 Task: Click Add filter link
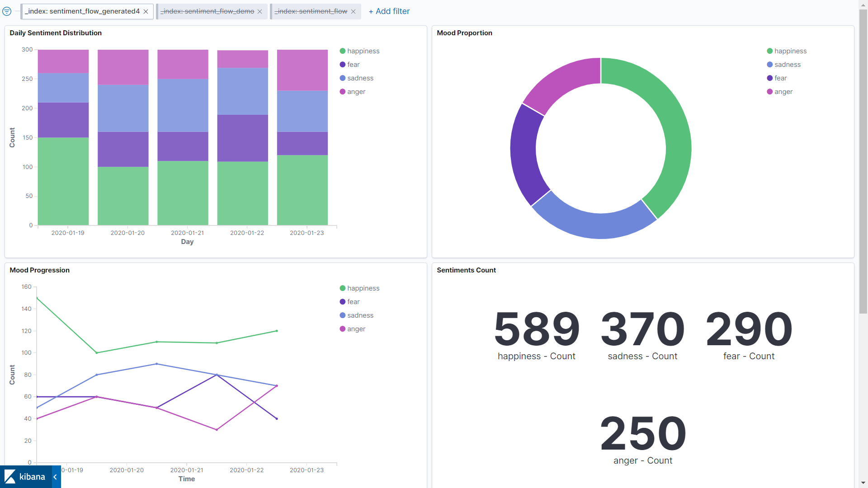click(389, 11)
